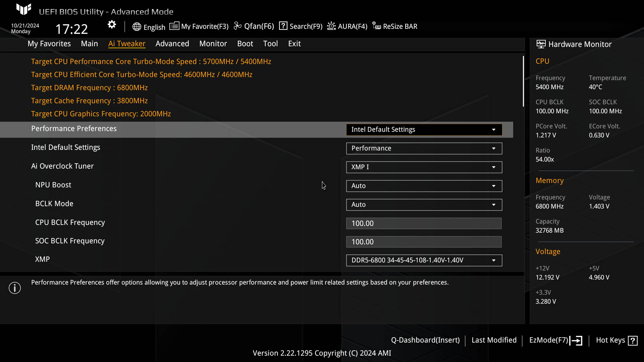The width and height of the screenshot is (644, 362).
Task: Click the +12V 12.192 V reading
Action: click(x=547, y=278)
